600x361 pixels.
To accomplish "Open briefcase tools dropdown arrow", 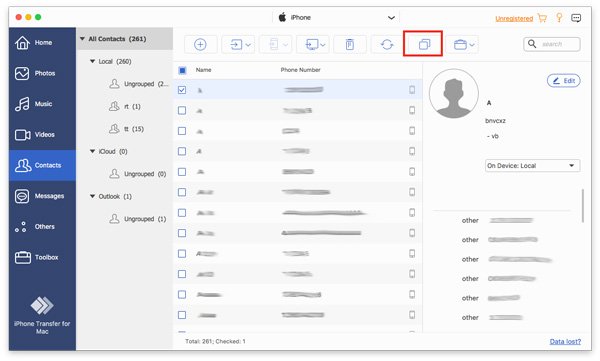I will pos(472,45).
